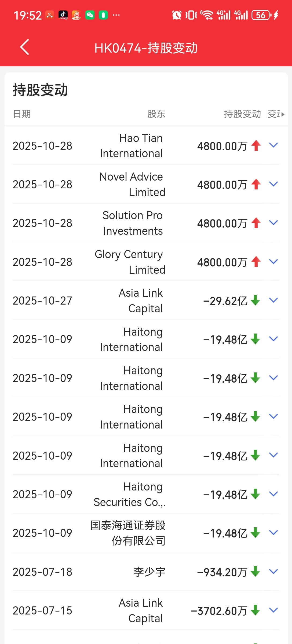Tap the back arrow in header

click(x=25, y=47)
